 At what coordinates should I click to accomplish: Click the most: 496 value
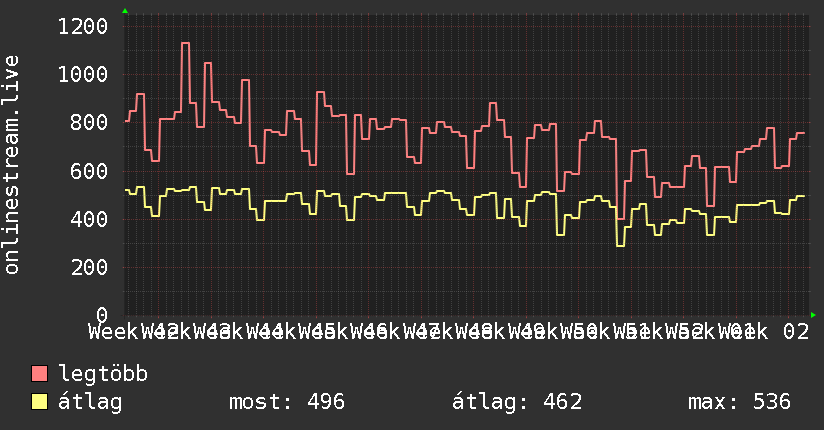coord(287,402)
